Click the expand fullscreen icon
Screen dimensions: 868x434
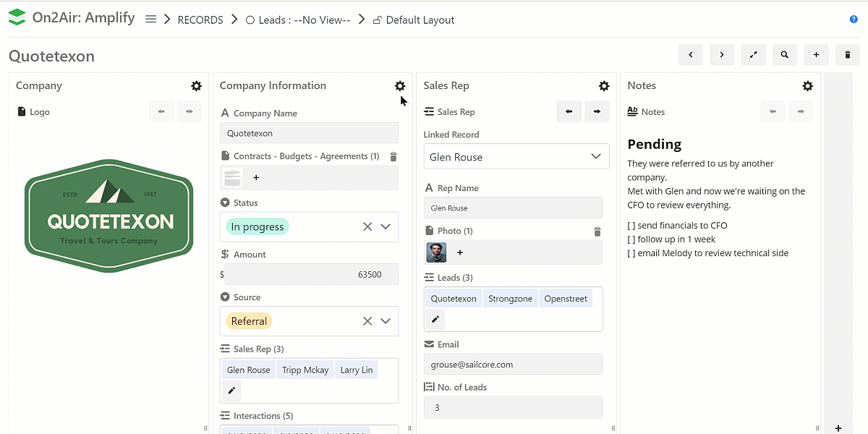(x=753, y=55)
